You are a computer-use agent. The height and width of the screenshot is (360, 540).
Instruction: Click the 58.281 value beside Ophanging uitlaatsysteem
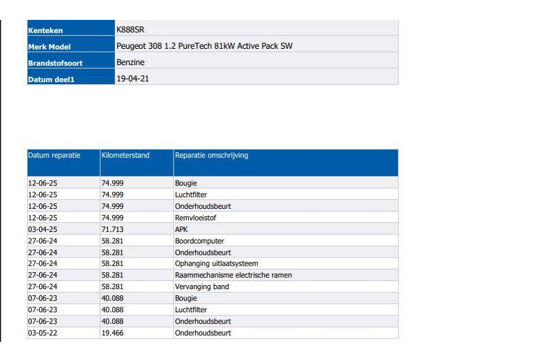[112, 264]
